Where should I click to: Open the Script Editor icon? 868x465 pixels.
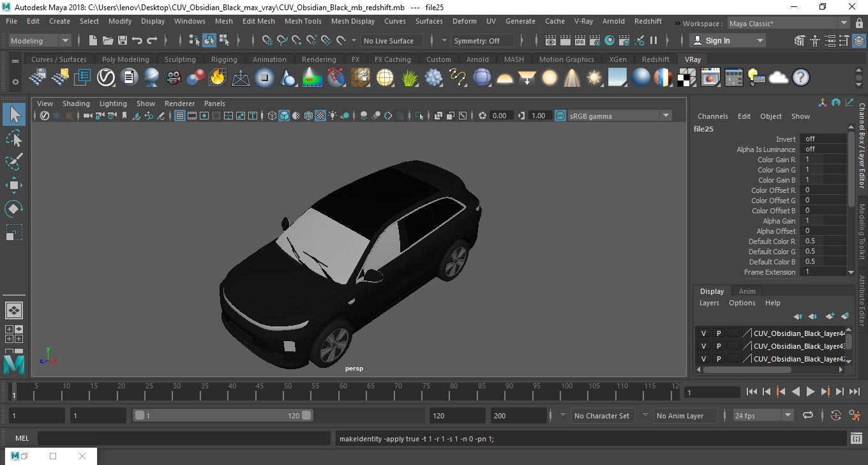pyautogui.click(x=857, y=439)
